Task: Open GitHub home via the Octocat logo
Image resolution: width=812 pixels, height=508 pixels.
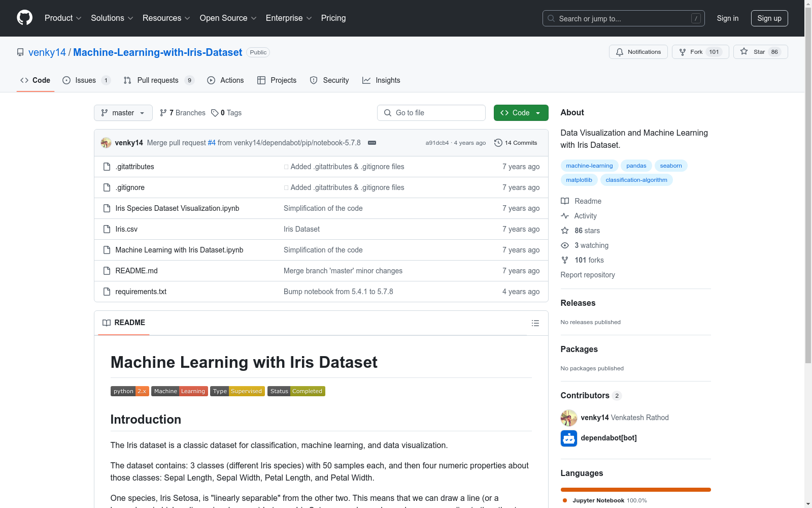Action: 24,18
